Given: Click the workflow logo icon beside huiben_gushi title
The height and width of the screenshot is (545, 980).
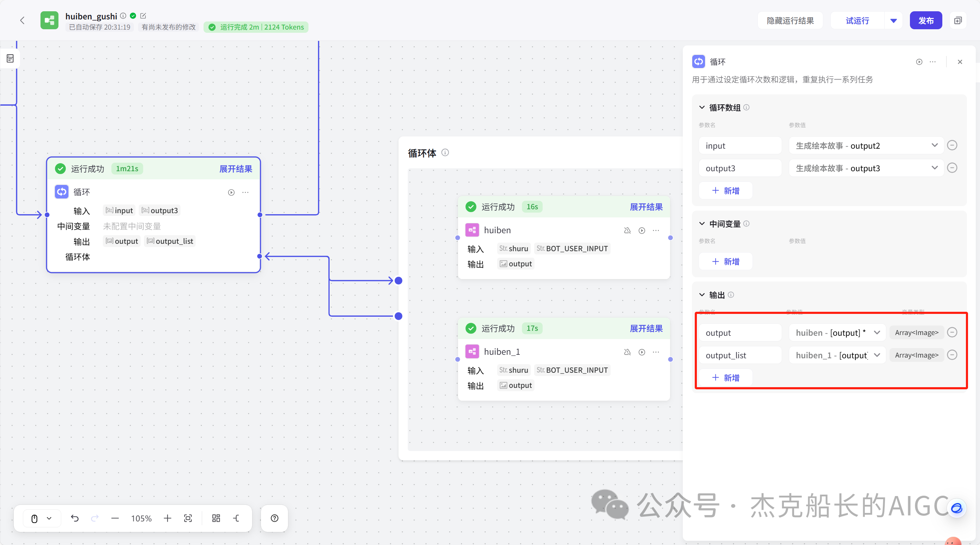Looking at the screenshot, I should click(49, 20).
